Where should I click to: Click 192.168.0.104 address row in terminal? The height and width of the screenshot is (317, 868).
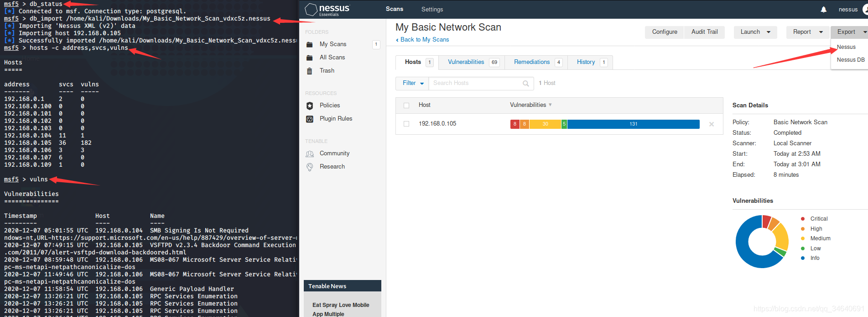[44, 136]
